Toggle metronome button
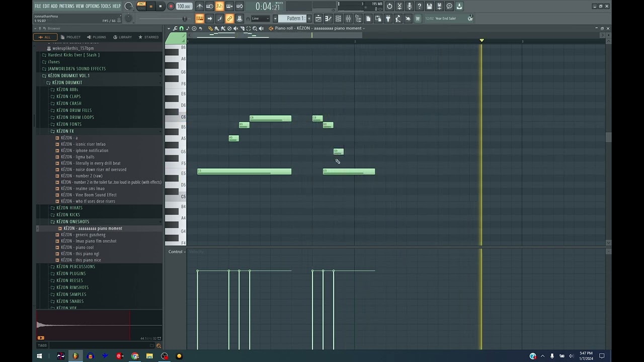 [x=201, y=6]
